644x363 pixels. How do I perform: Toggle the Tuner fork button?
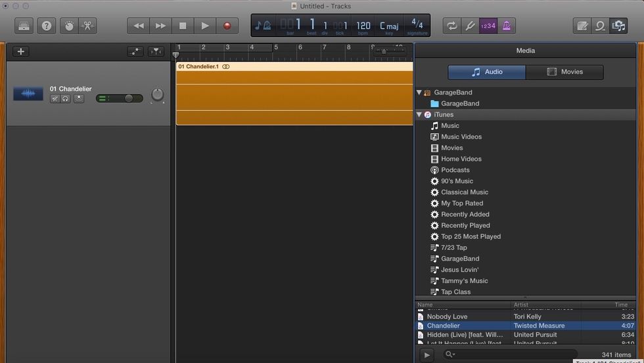click(x=470, y=26)
